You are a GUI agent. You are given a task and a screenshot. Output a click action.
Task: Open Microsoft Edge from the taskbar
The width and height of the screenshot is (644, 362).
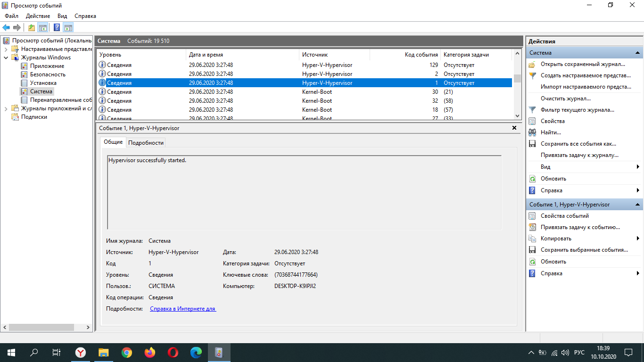coord(196,352)
